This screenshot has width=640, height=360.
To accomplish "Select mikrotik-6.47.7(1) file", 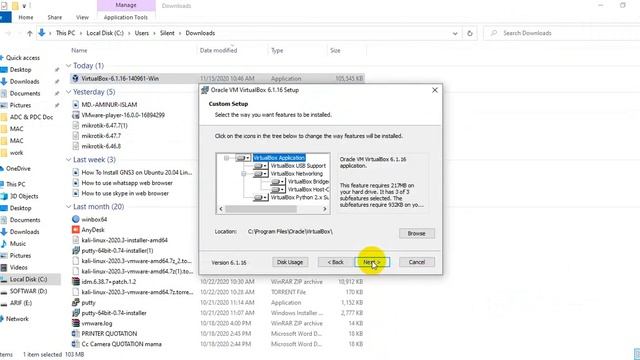I will (104, 125).
